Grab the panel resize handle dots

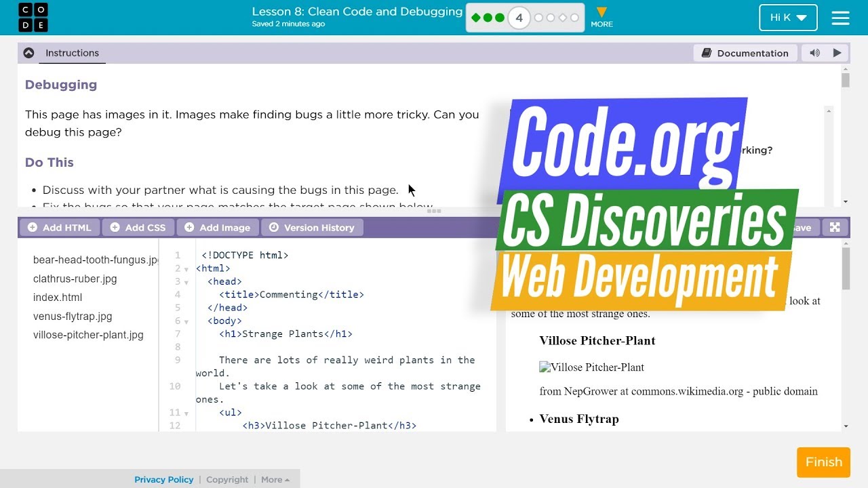click(x=434, y=211)
